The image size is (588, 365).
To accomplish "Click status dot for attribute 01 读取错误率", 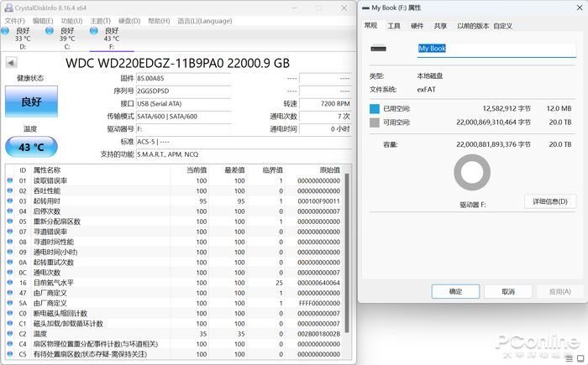I will coord(10,180).
